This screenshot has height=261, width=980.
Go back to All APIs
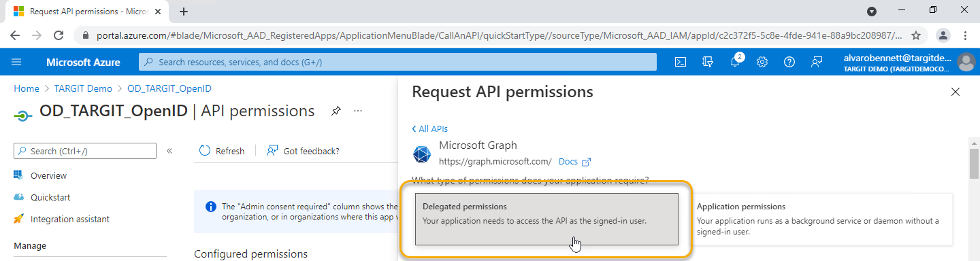(x=429, y=128)
